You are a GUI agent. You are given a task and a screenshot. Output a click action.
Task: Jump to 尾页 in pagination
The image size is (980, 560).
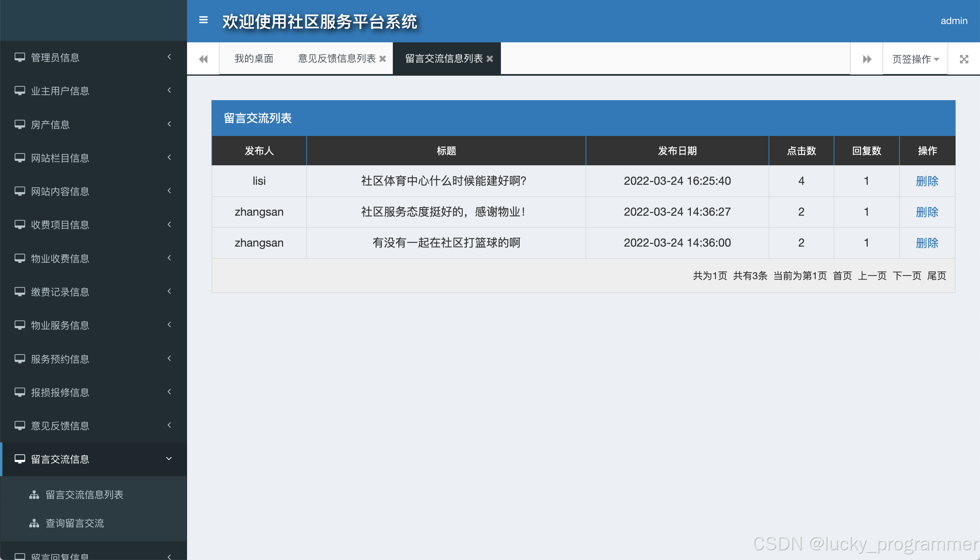pyautogui.click(x=936, y=276)
